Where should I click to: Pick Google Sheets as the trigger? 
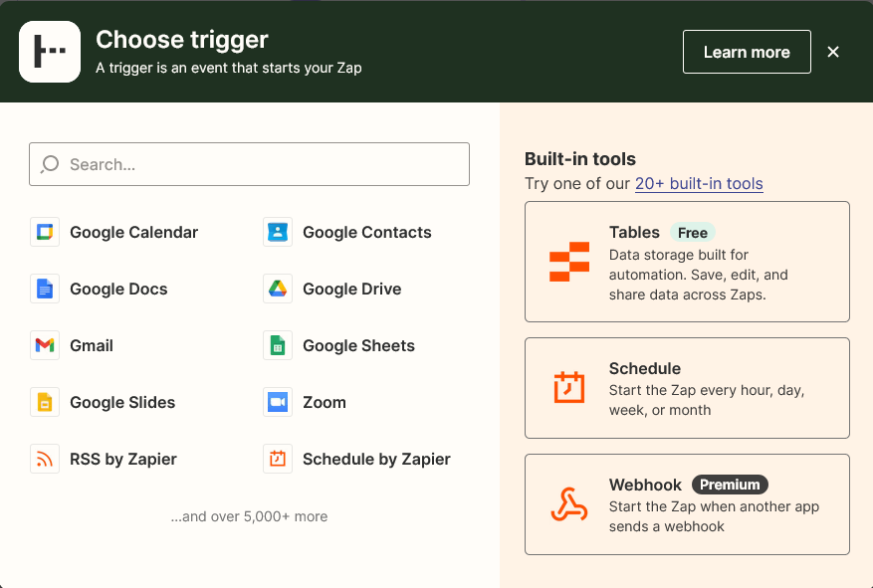358,345
